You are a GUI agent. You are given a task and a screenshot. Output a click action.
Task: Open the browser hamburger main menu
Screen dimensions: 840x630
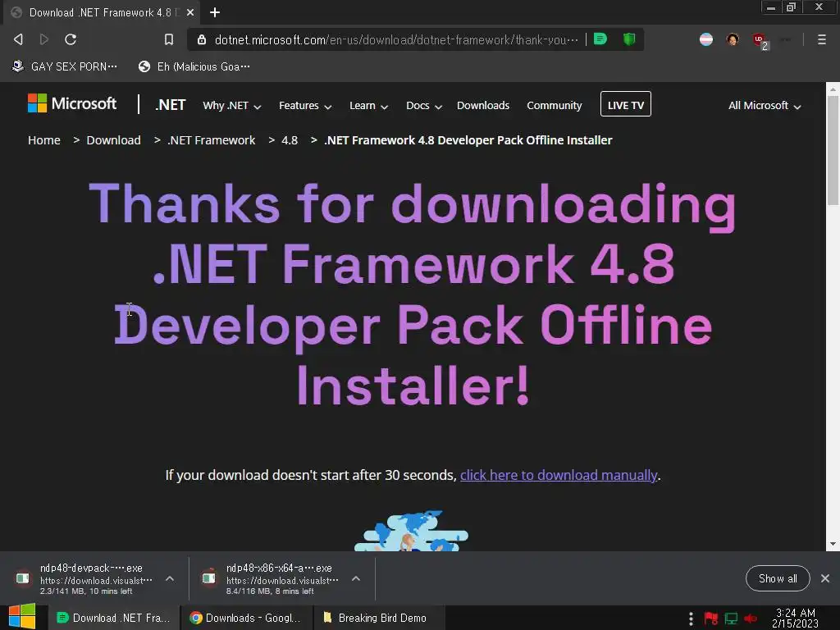(x=822, y=39)
